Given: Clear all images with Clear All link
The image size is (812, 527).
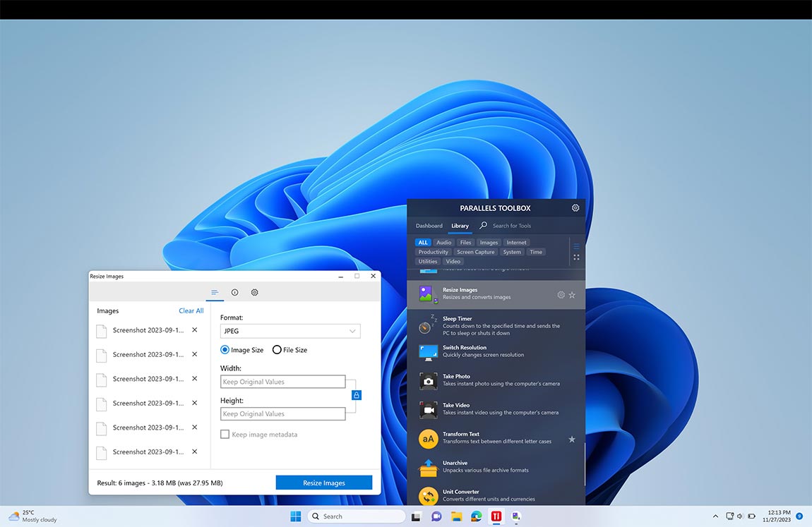Looking at the screenshot, I should point(191,310).
